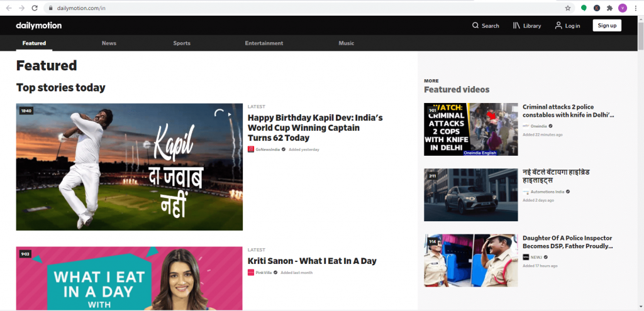
Task: Open the Hindi hybrid highlights video title
Action: click(x=557, y=176)
